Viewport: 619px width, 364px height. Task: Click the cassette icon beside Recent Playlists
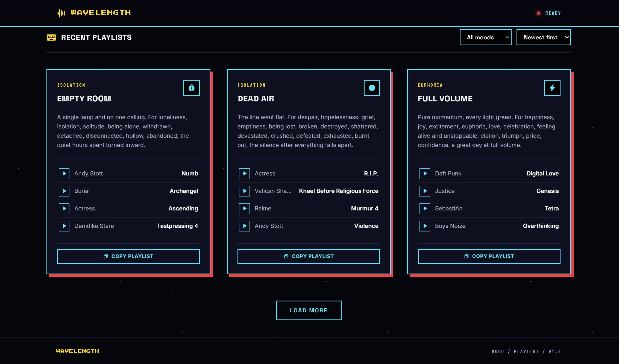pos(51,37)
